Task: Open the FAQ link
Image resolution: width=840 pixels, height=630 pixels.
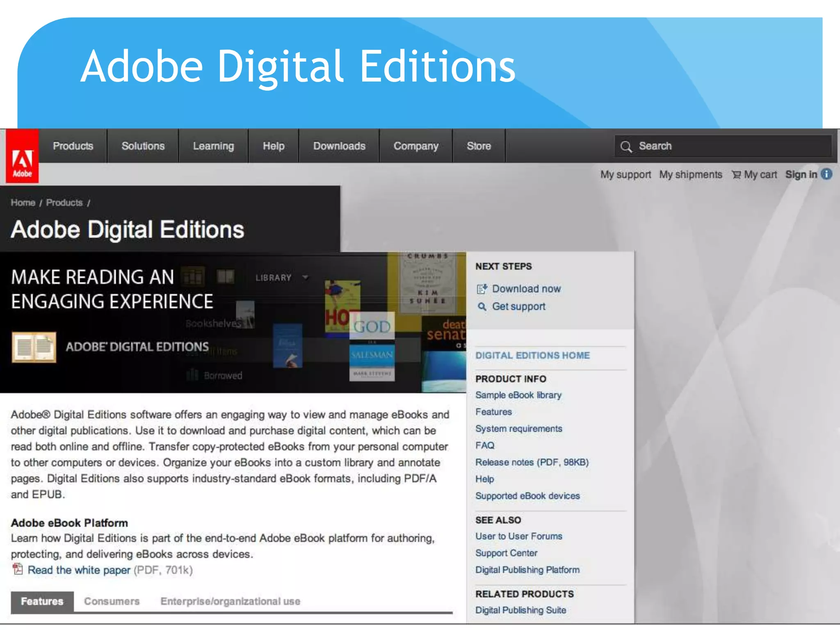Action: coord(485,445)
